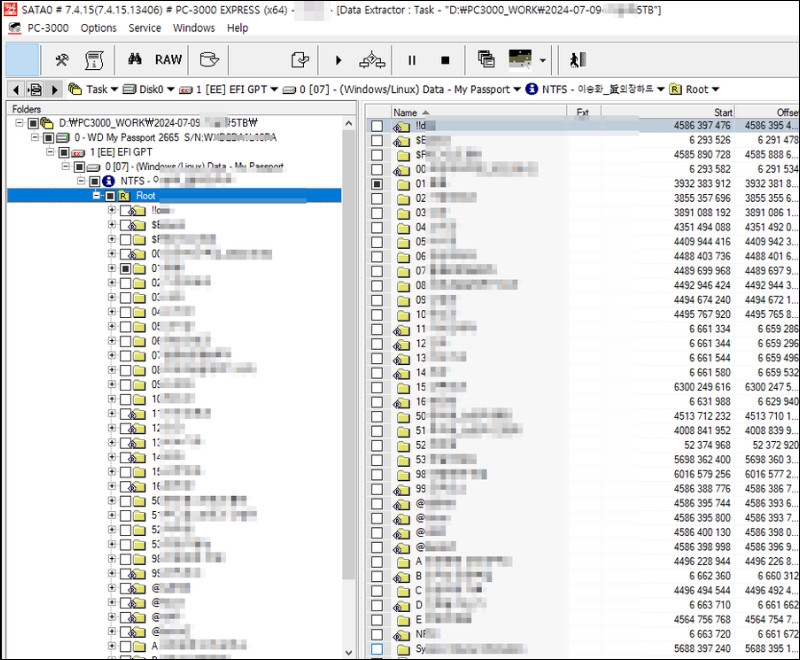800x660 pixels.
Task: Open the Help menu
Action: coord(238,28)
